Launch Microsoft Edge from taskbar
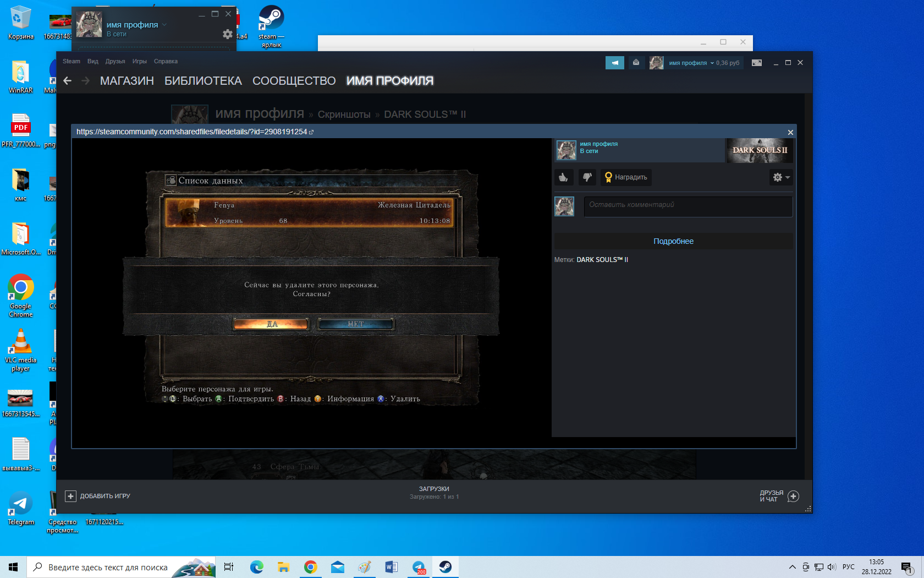The width and height of the screenshot is (924, 578). click(257, 567)
